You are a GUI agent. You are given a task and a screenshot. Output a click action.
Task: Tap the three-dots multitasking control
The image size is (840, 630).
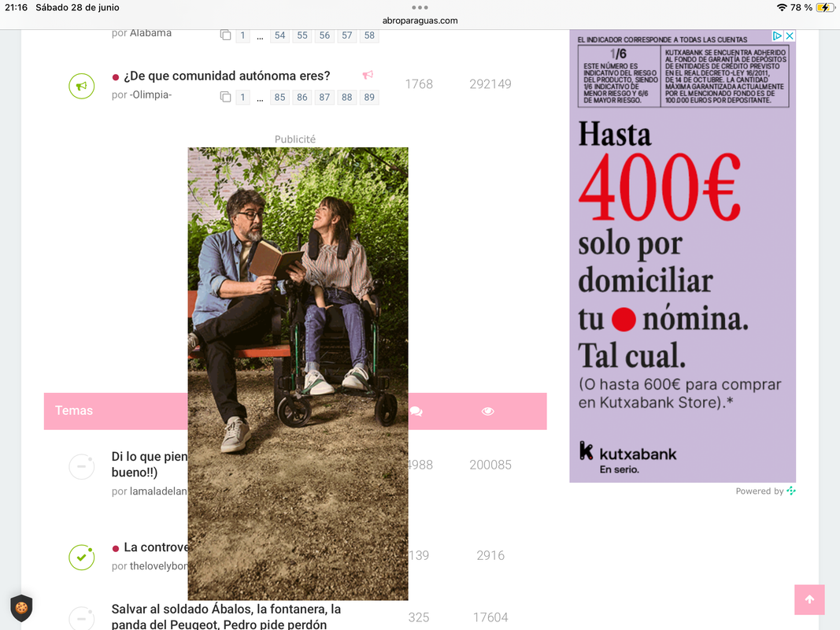pyautogui.click(x=420, y=8)
